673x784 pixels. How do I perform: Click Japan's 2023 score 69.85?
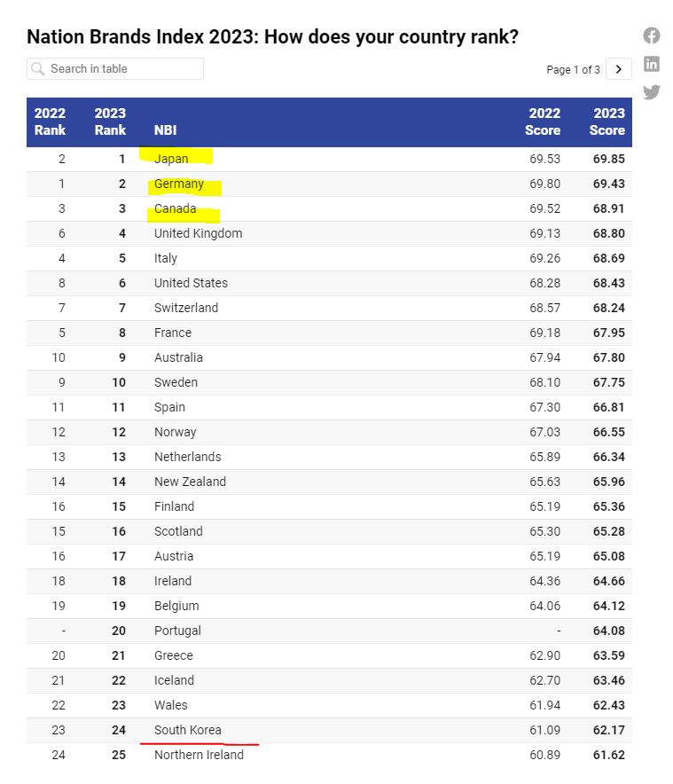click(x=606, y=159)
